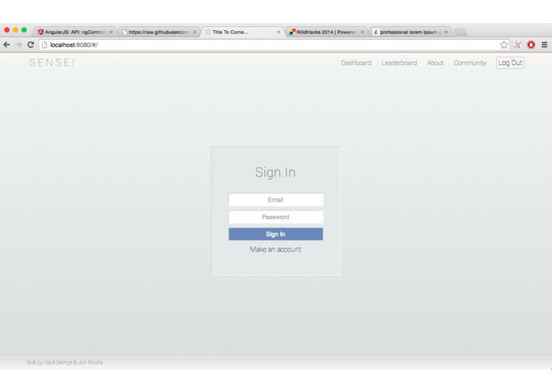
Task: Click the Sign In heading text
Action: 276,172
